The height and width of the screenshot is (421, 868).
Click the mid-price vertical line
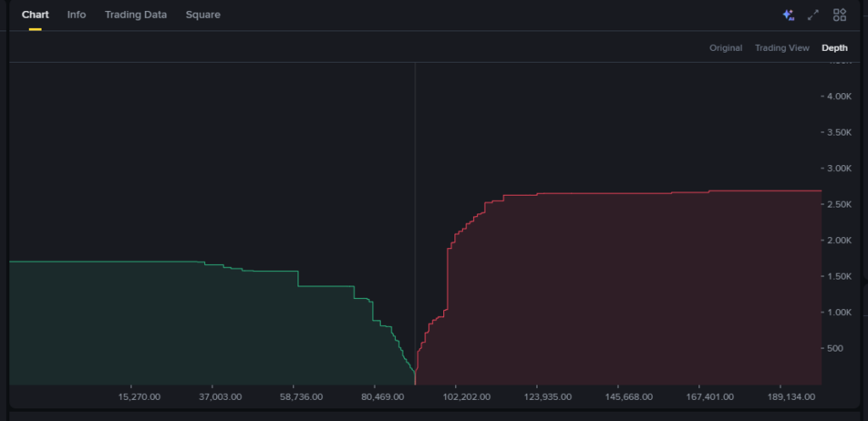coord(415,212)
